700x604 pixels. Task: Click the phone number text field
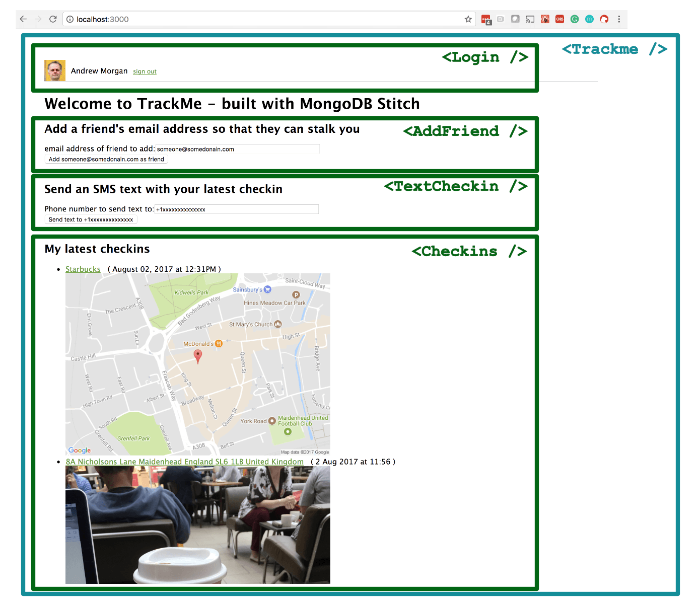tap(237, 209)
